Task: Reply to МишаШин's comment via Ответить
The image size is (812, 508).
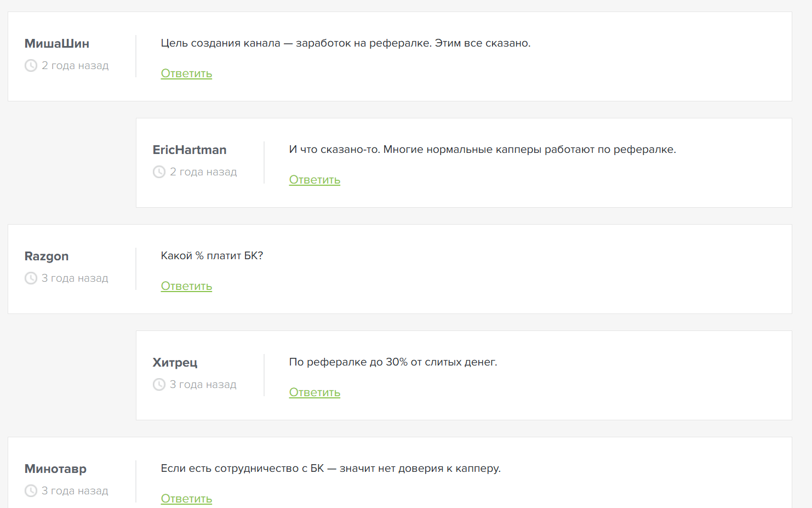Action: point(186,73)
